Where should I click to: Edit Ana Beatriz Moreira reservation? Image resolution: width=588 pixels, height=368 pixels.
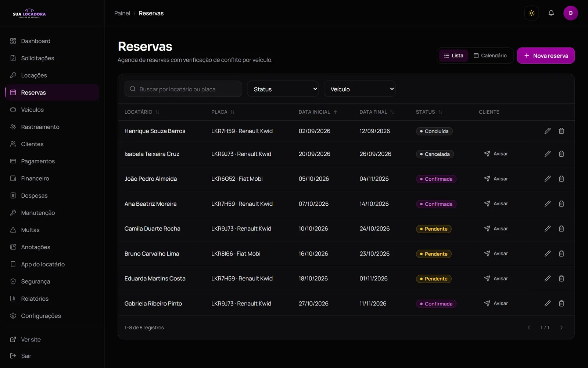548,204
